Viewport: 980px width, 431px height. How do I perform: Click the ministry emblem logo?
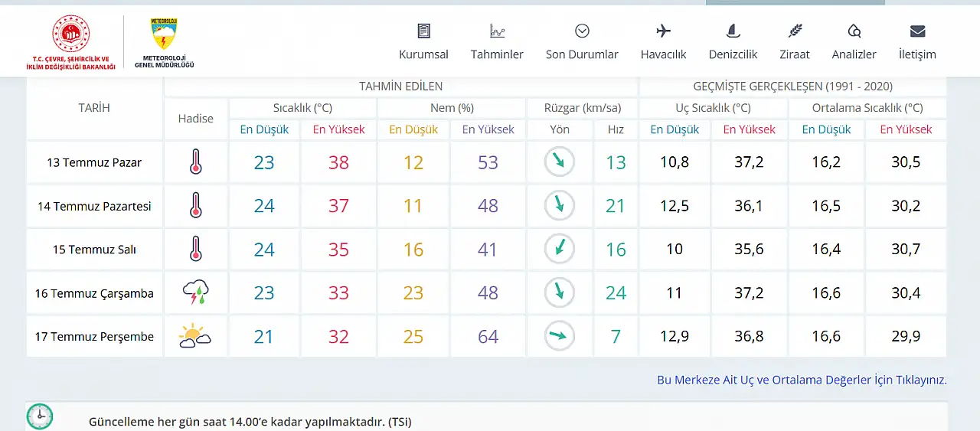(x=70, y=43)
